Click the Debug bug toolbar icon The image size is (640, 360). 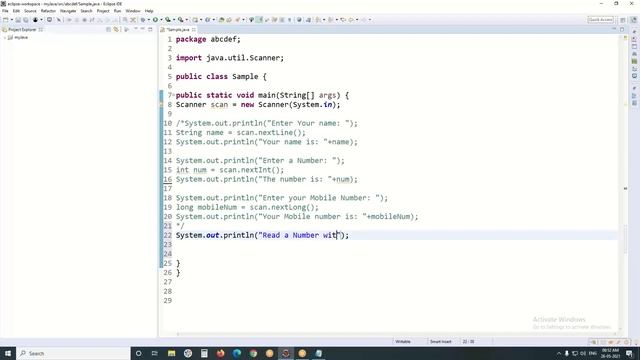click(x=143, y=20)
